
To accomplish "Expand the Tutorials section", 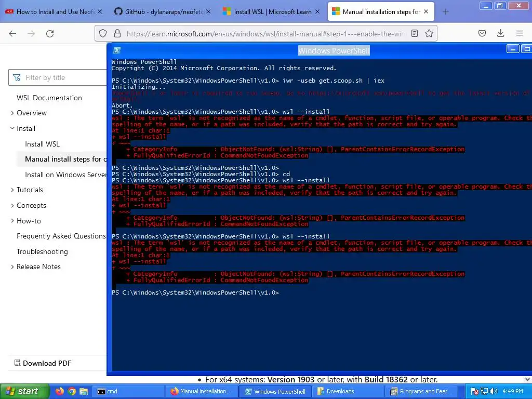I will pyautogui.click(x=12, y=190).
